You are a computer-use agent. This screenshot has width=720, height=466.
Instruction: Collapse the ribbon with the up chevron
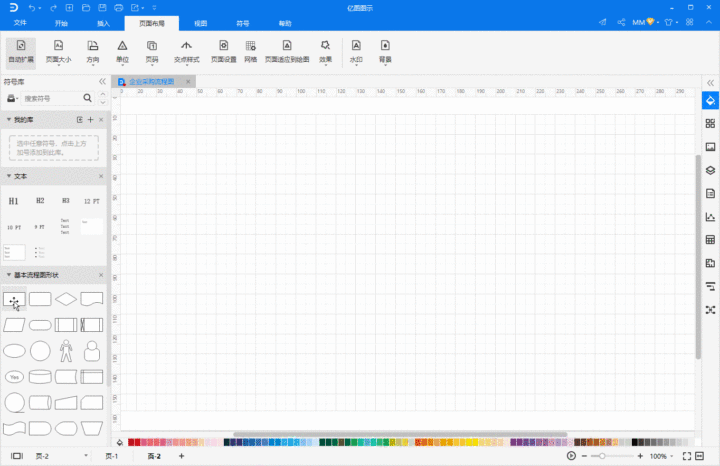pyautogui.click(x=709, y=22)
